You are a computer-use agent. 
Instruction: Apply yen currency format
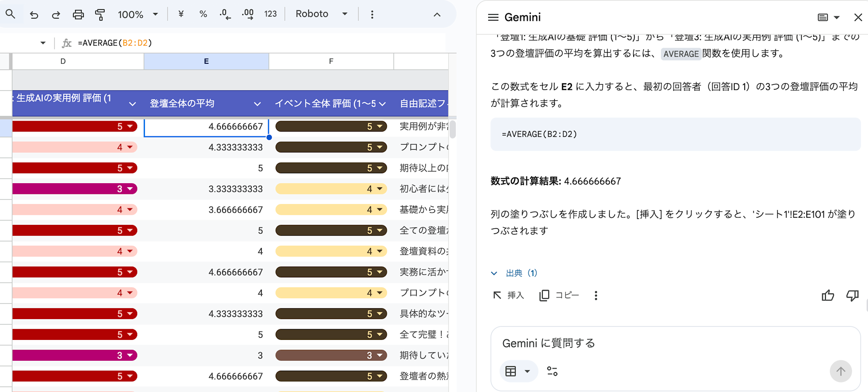coord(181,14)
